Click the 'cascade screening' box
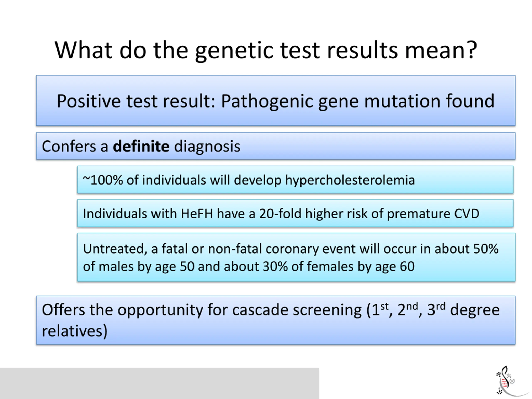Screen dimensions: 532x399 pyautogui.click(x=276, y=320)
